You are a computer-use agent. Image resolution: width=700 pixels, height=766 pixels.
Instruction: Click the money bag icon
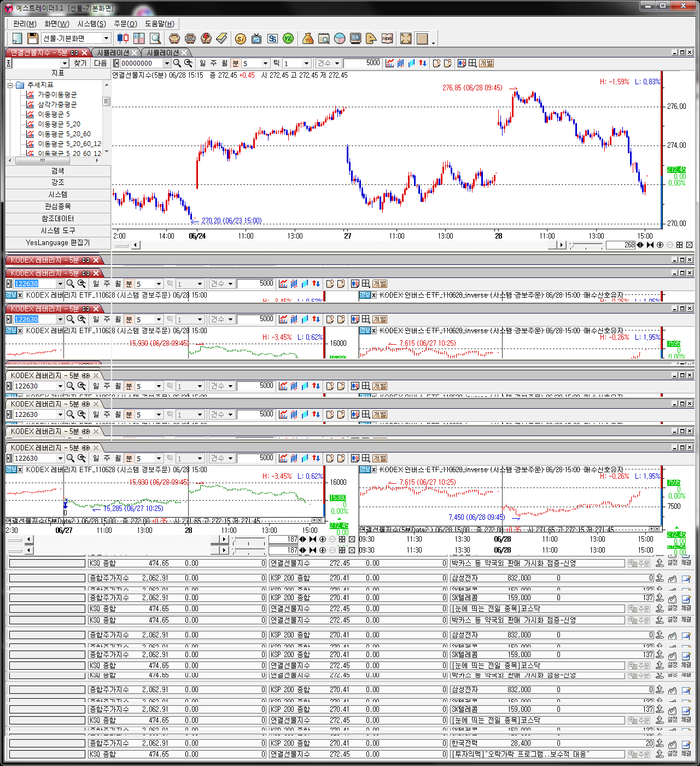[308, 38]
